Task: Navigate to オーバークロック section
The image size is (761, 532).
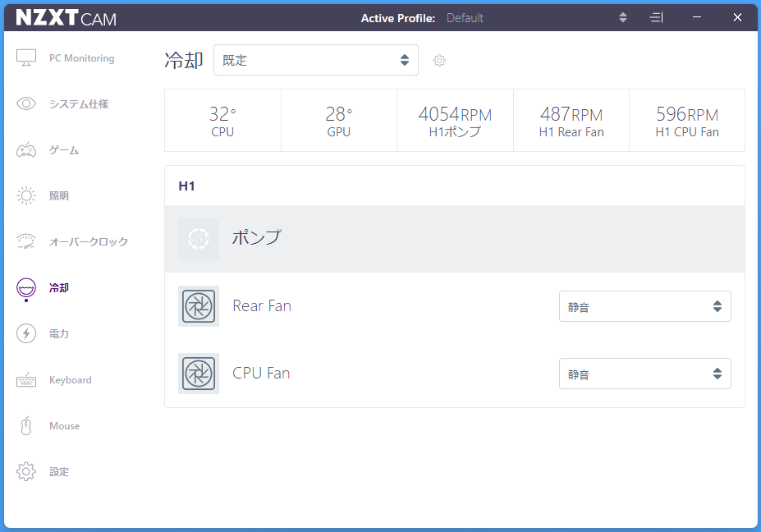Action: click(x=89, y=241)
